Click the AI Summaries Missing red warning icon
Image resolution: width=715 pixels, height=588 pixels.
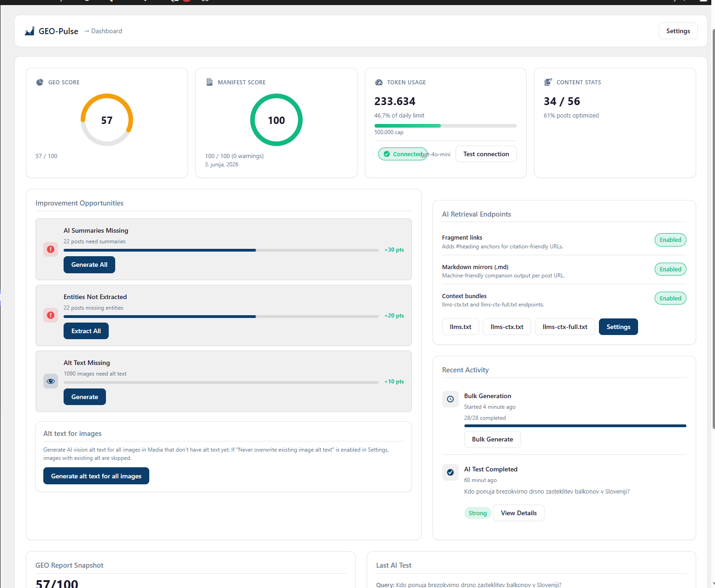51,249
